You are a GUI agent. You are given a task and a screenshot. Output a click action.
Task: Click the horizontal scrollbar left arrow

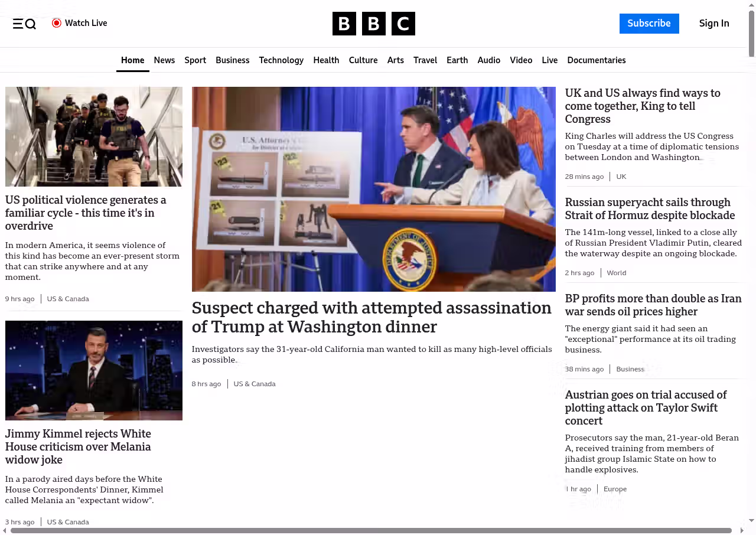tap(5, 530)
